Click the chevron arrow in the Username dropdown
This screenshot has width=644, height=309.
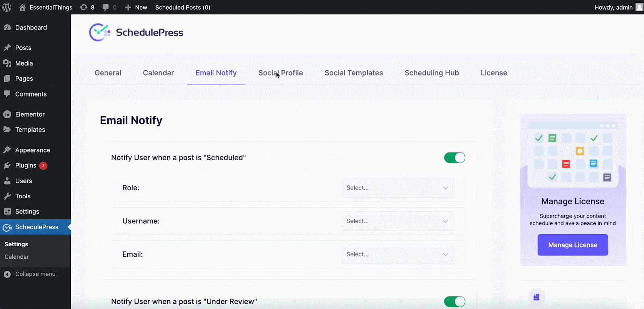click(446, 221)
